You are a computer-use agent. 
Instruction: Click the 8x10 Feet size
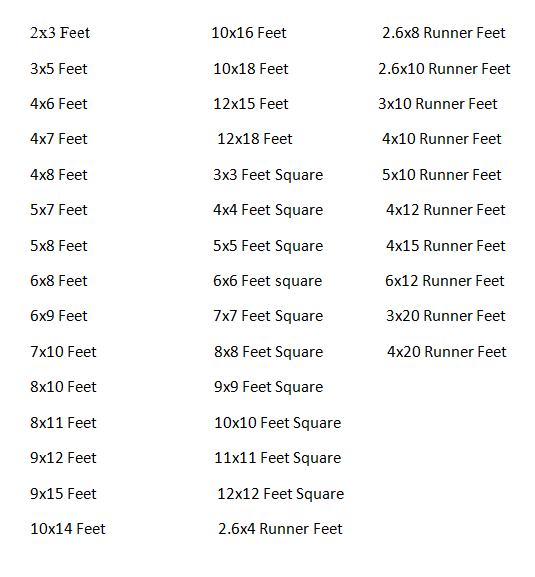63,387
